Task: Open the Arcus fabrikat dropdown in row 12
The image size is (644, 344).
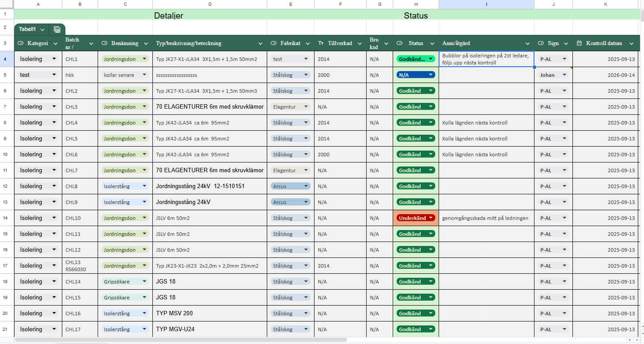Action: pos(291,186)
